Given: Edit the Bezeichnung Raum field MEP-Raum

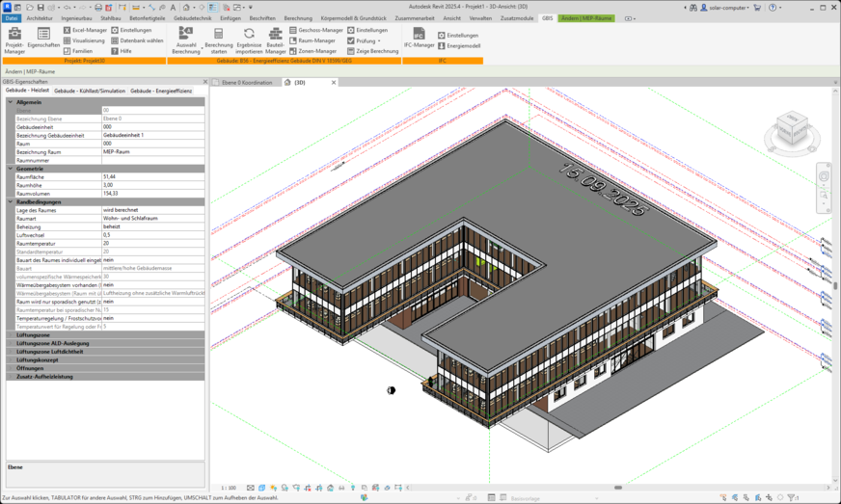Looking at the screenshot, I should (x=152, y=151).
